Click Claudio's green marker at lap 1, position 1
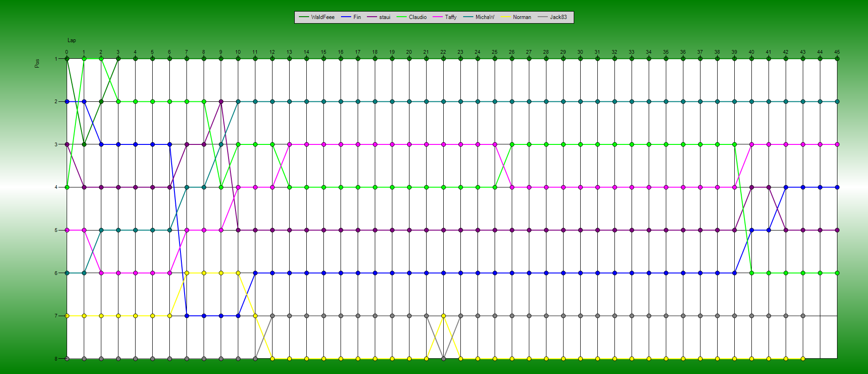The width and height of the screenshot is (868, 374). (x=84, y=59)
